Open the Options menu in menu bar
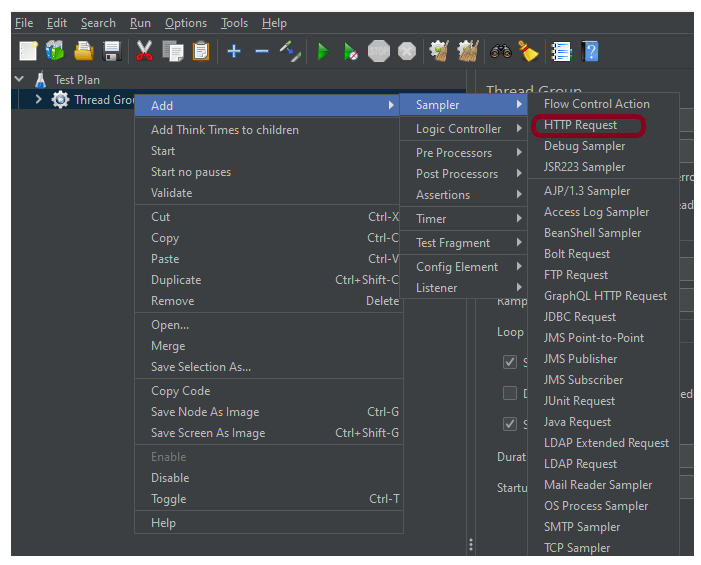Viewport: 701px width, 565px height. pos(186,23)
